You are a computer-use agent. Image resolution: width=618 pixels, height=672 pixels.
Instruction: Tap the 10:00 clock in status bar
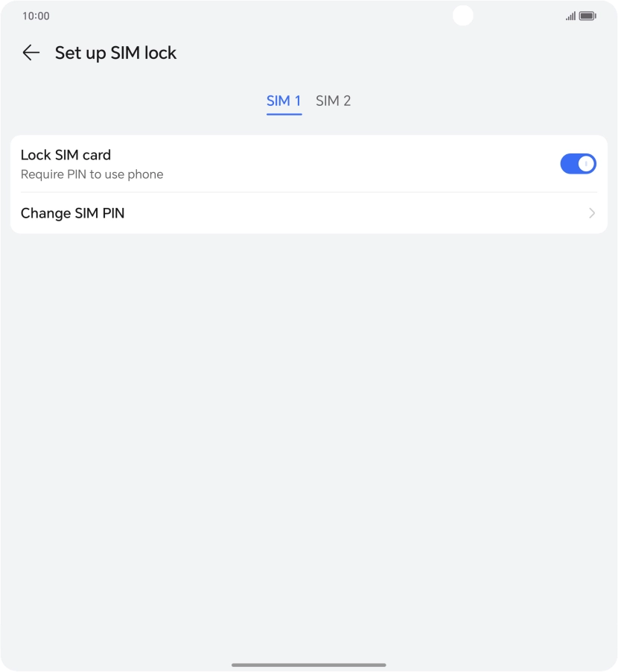pyautogui.click(x=36, y=16)
